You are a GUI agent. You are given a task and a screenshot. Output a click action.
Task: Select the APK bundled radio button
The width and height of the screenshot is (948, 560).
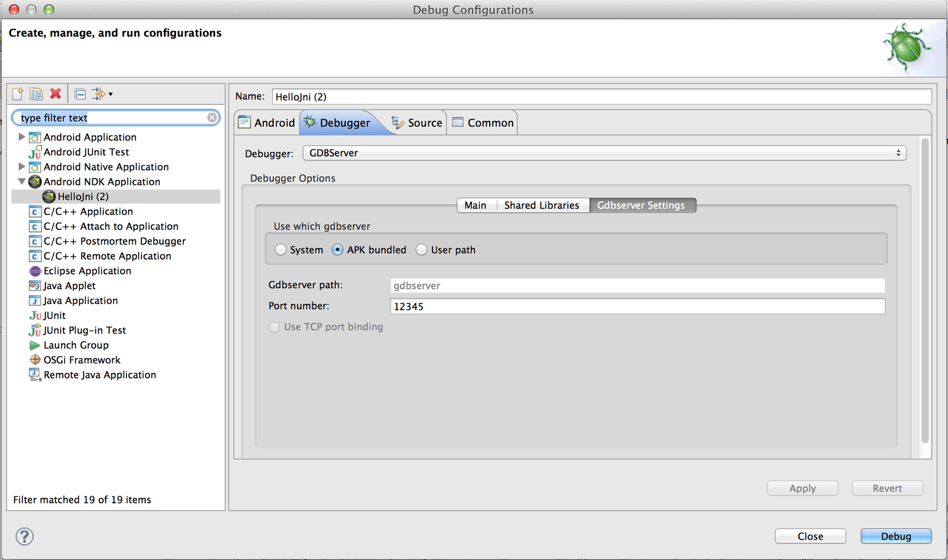click(x=337, y=250)
